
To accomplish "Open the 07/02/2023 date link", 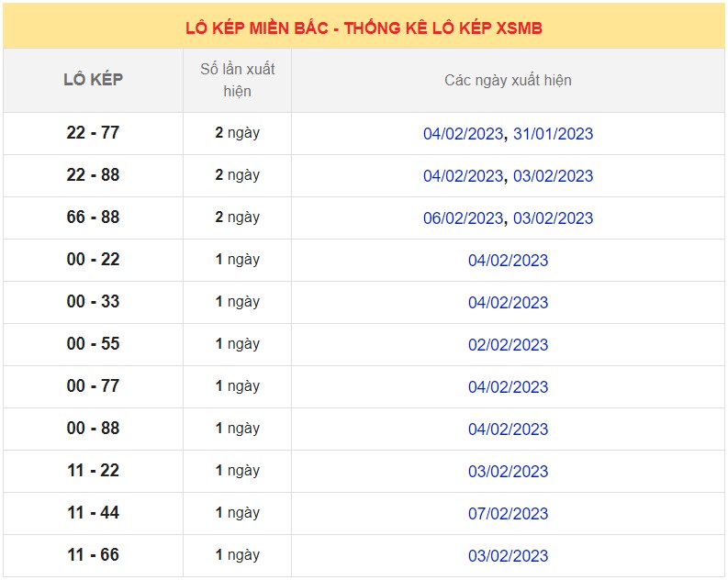I will (508, 514).
